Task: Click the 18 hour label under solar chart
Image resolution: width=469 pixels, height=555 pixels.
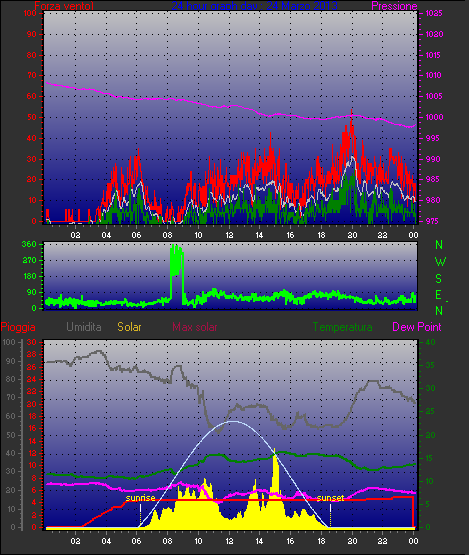Action: [x=321, y=541]
